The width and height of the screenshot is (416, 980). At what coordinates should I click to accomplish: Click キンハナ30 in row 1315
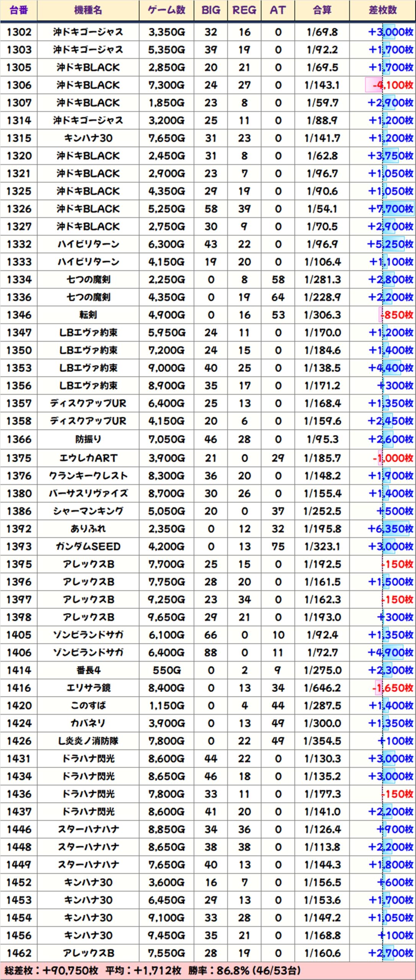88,138
